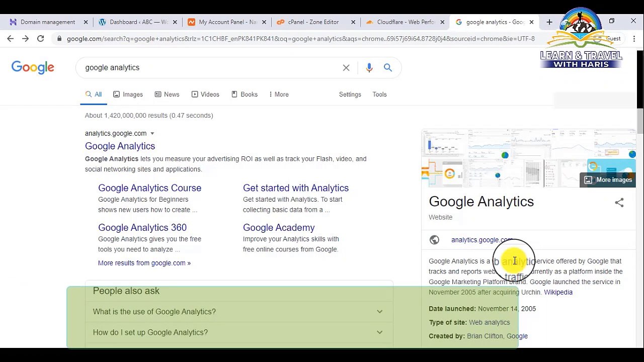
Task: Click the magnifier search button
Action: [388, 67]
